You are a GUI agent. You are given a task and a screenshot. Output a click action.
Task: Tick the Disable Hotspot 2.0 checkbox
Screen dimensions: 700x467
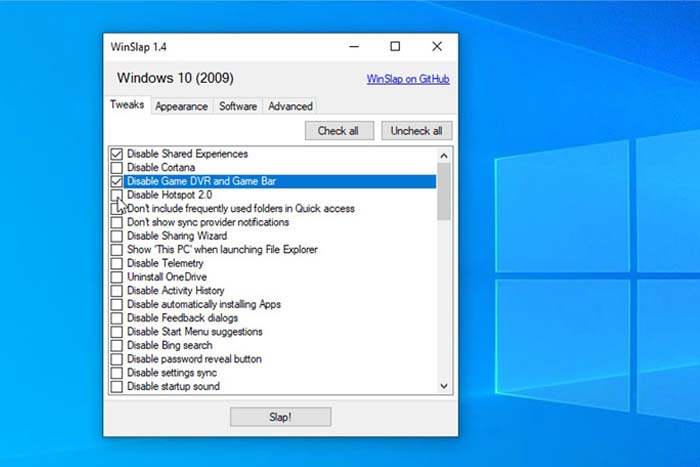click(x=117, y=195)
